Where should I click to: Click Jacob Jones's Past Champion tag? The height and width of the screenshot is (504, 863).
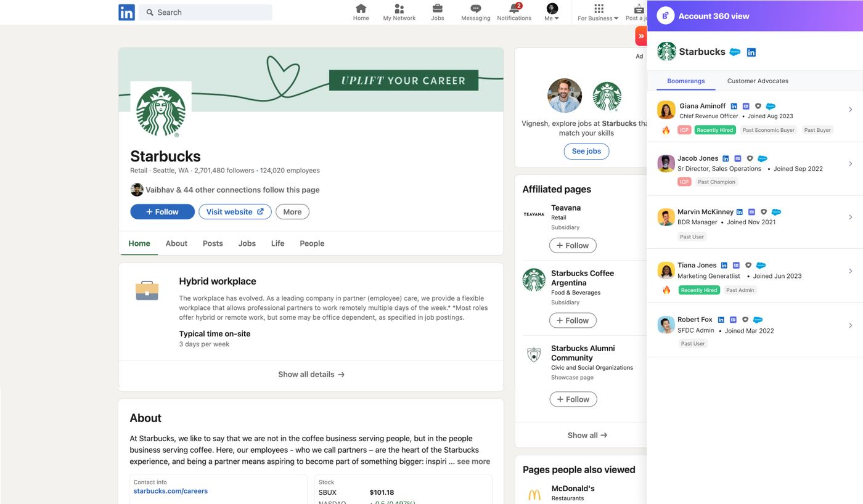[x=716, y=182]
